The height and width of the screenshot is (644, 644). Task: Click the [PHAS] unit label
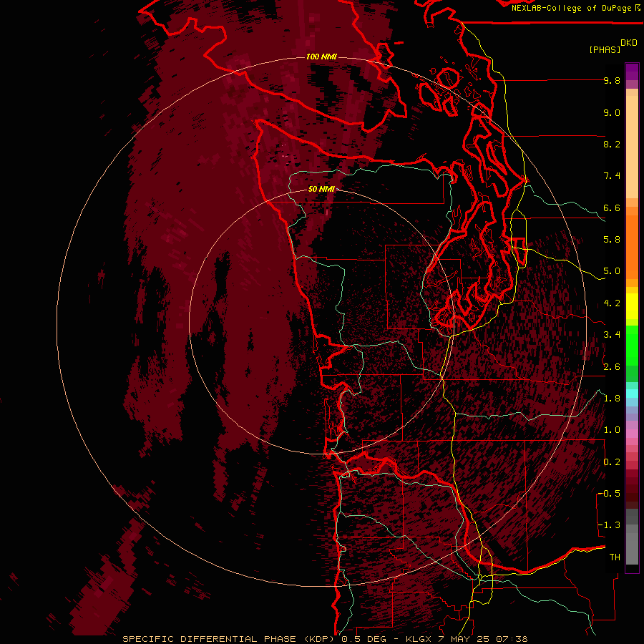[605, 49]
